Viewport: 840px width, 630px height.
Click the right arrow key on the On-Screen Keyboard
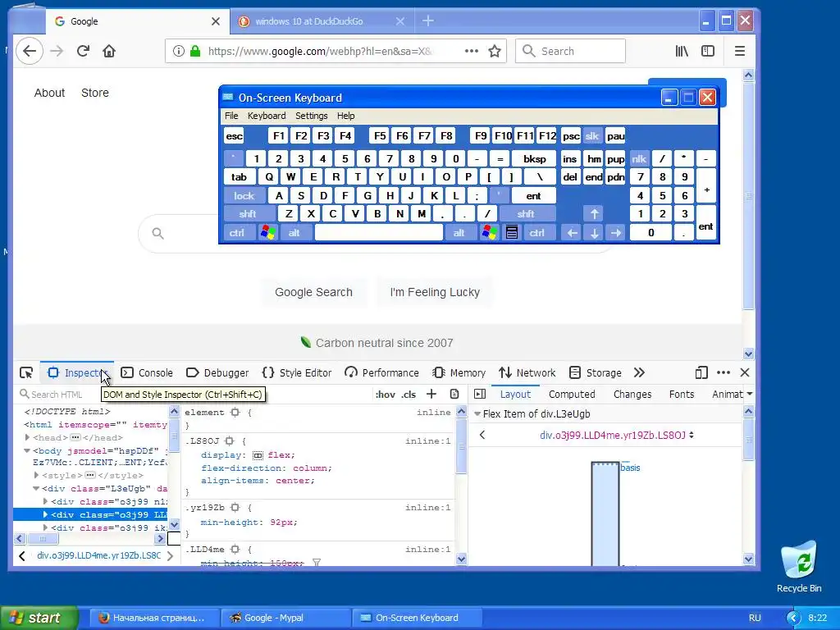pyautogui.click(x=616, y=232)
